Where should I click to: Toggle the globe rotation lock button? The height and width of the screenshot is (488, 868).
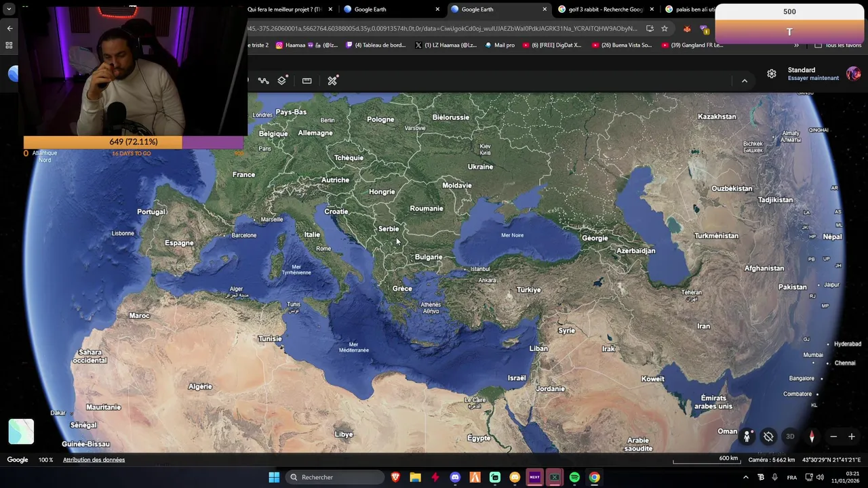click(x=768, y=436)
